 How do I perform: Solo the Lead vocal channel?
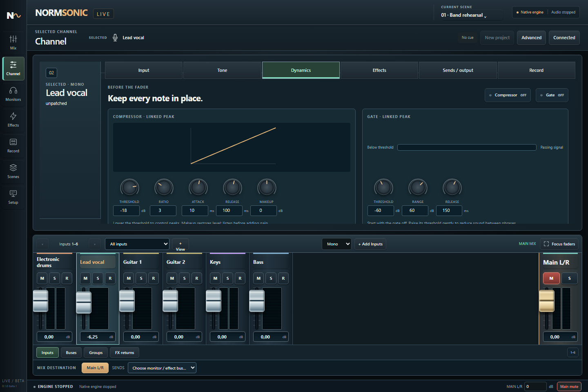(98, 278)
